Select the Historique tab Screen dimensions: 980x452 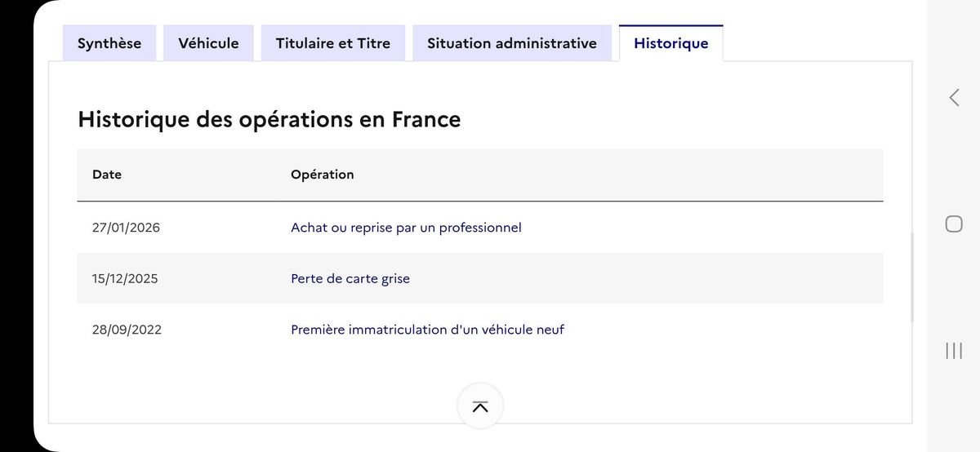click(x=670, y=43)
